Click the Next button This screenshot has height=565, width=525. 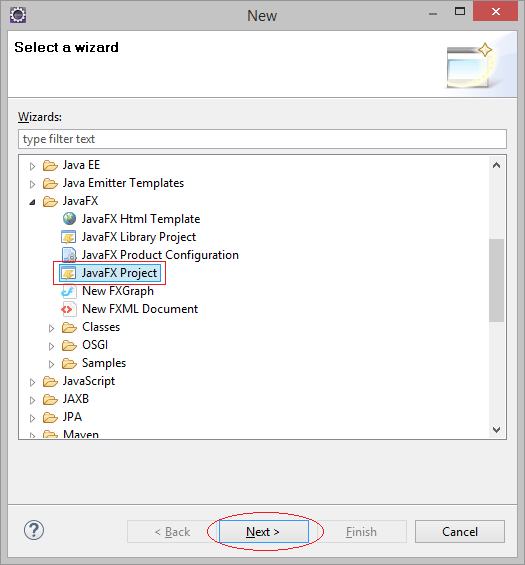pyautogui.click(x=264, y=531)
